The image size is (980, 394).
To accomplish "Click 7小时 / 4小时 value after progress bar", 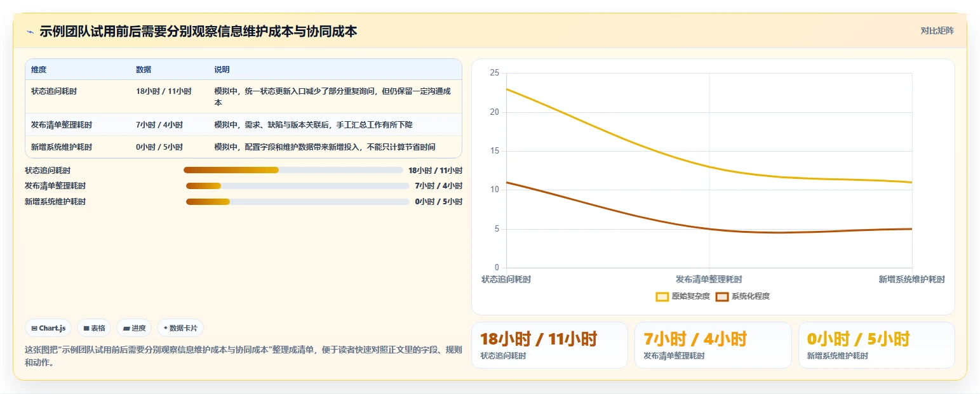I will point(439,186).
